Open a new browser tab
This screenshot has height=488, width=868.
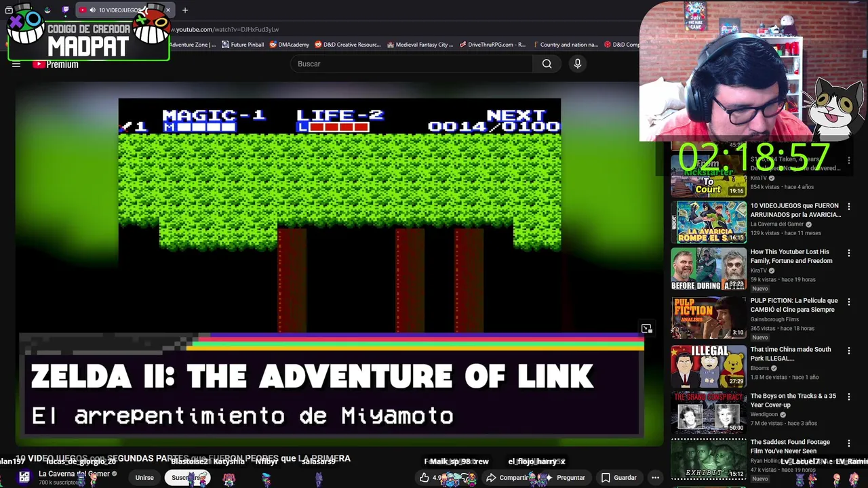185,10
